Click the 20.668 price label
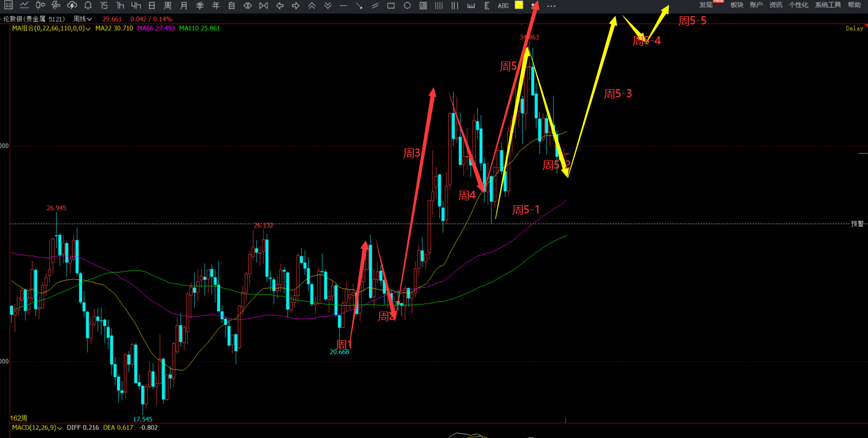868x438 pixels. tap(339, 352)
